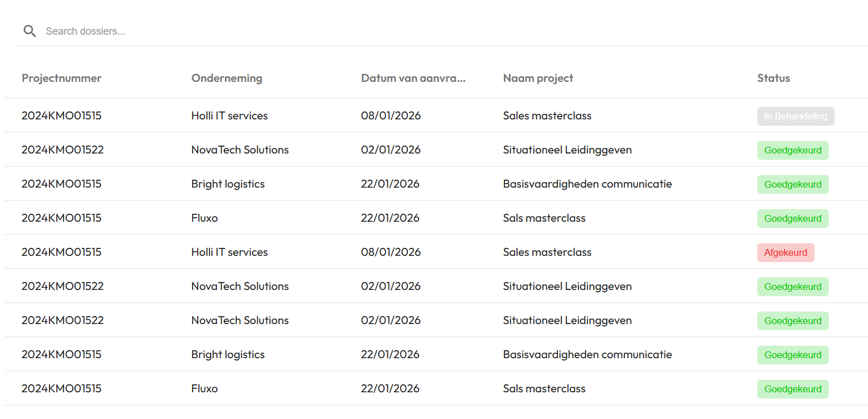Click the Goedgekeurd badge in the bottom row

[792, 389]
